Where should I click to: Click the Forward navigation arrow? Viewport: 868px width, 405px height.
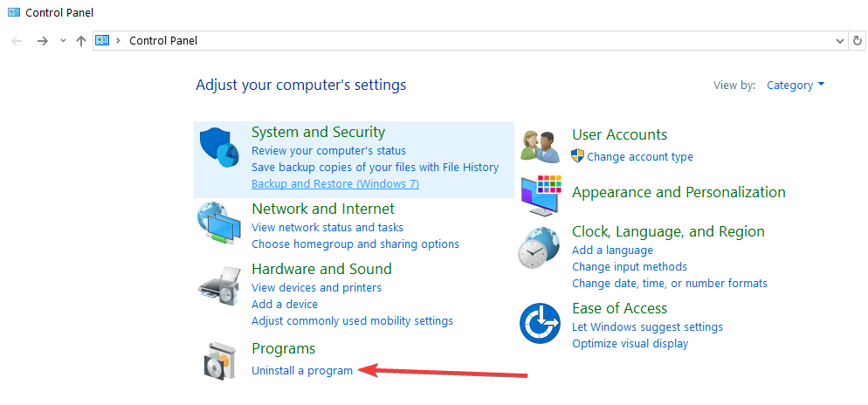42,41
